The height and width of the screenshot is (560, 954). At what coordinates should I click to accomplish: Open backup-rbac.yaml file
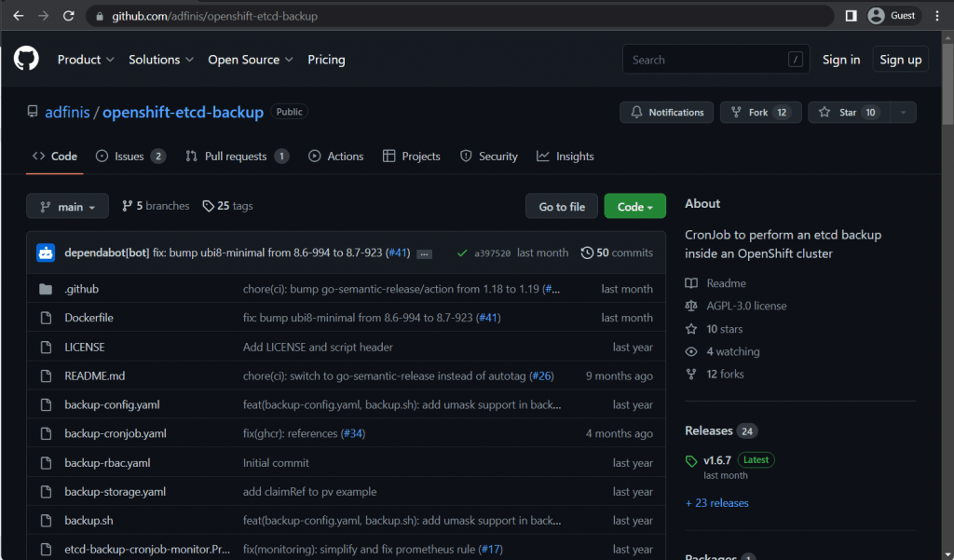coord(107,462)
